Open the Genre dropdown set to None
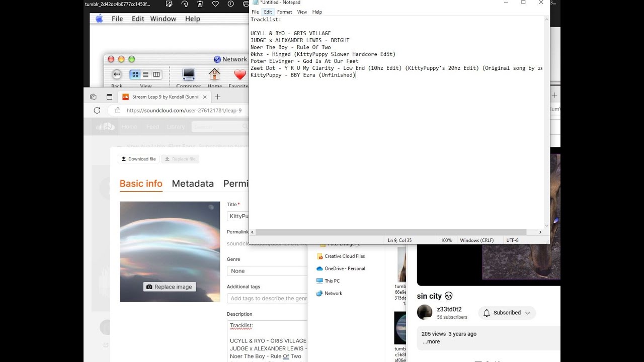This screenshot has width=644, height=362. 267,271
